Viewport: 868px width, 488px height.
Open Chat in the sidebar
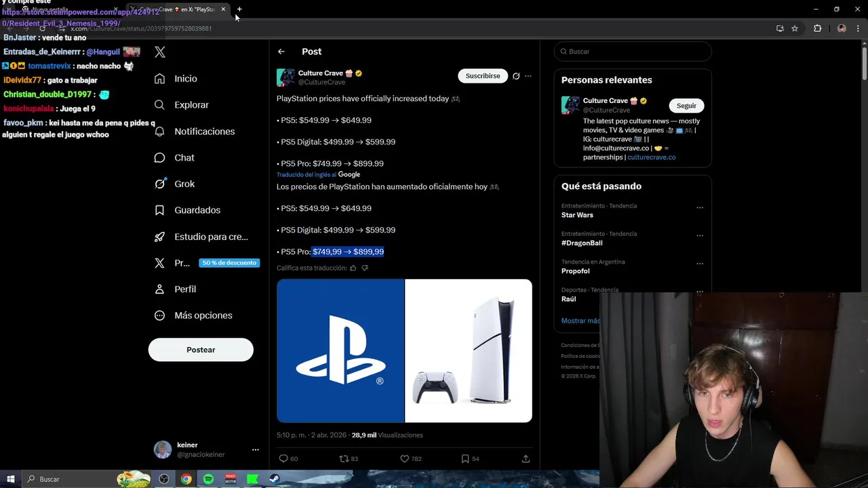tap(174, 158)
